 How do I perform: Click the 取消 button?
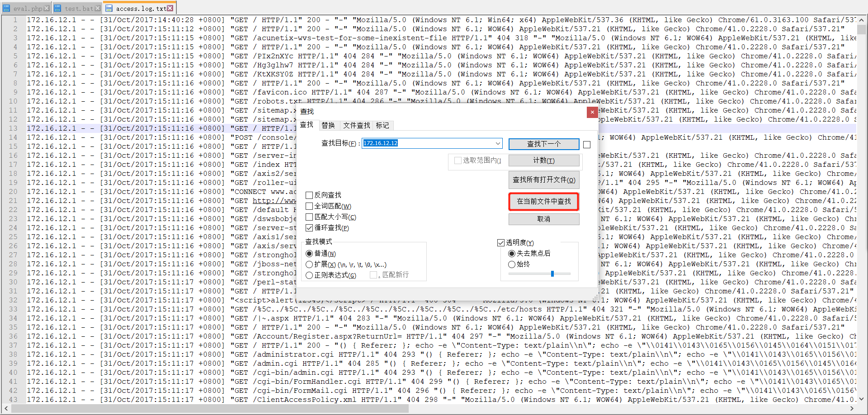tap(544, 219)
